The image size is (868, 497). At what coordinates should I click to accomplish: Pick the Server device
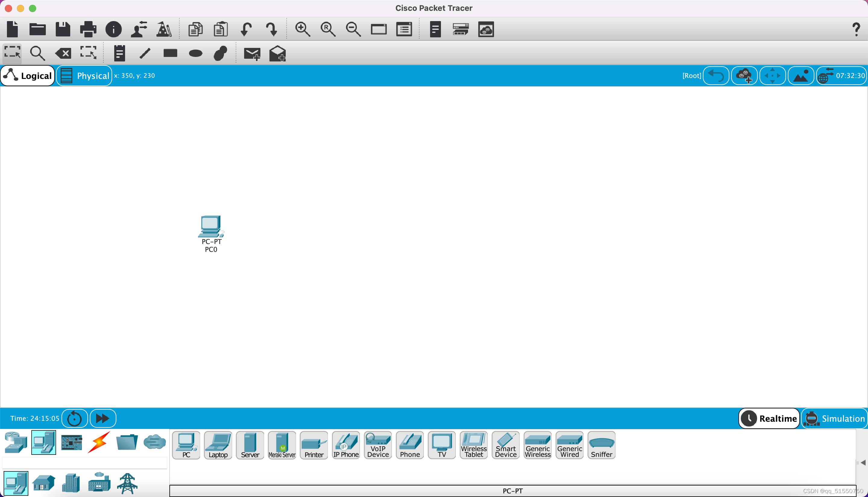250,445
